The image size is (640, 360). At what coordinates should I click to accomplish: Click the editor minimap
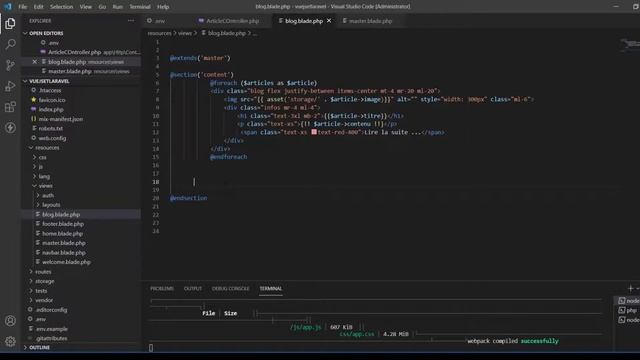629,45
